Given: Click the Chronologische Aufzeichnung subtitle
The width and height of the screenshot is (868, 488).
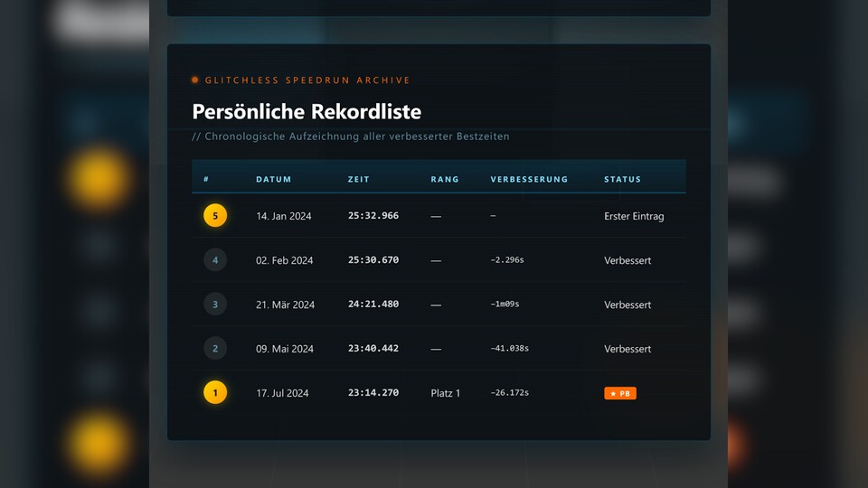Looking at the screenshot, I should coord(351,136).
